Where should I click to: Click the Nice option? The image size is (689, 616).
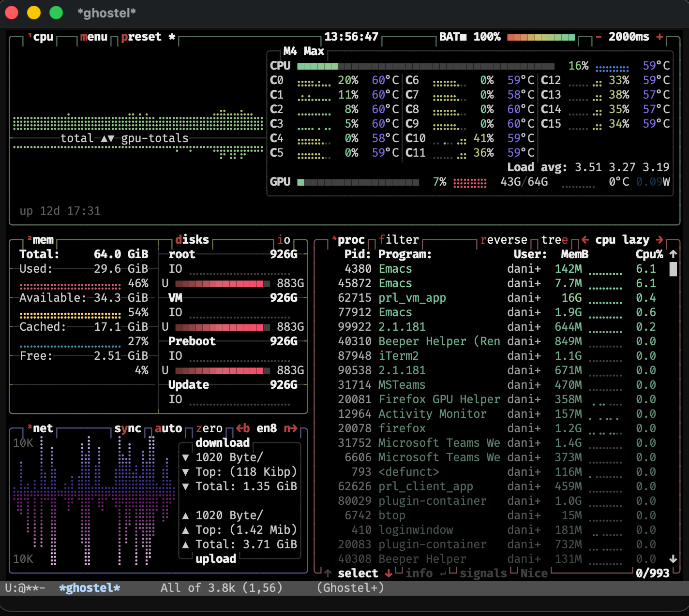[x=534, y=573]
